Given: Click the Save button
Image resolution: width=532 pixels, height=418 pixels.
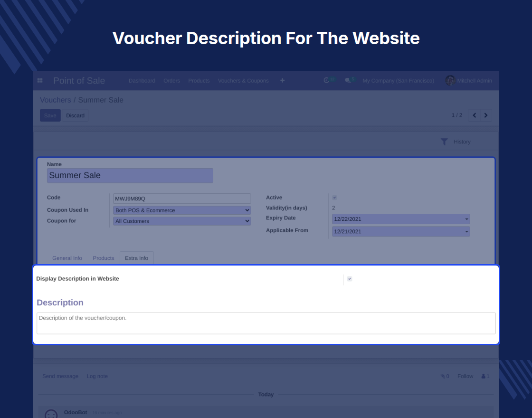Looking at the screenshot, I should point(50,115).
